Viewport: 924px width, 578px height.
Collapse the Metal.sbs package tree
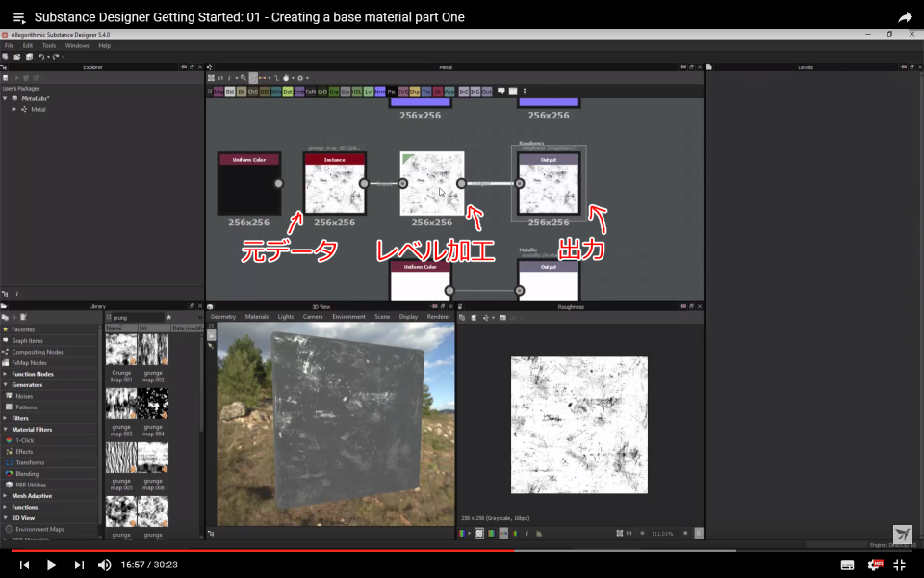tap(6, 98)
